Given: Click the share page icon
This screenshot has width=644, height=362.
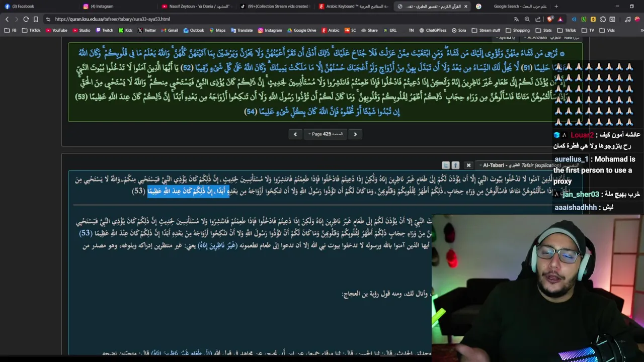Looking at the screenshot, I should [538, 19].
